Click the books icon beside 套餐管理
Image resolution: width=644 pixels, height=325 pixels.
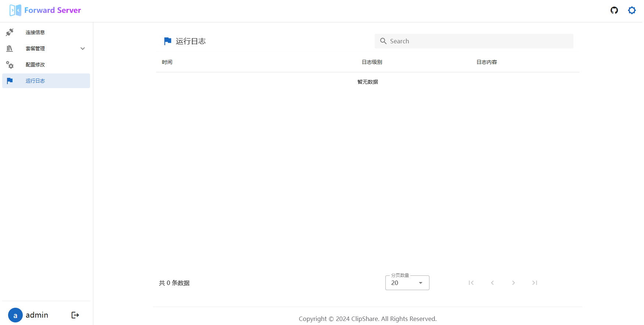tap(10, 48)
